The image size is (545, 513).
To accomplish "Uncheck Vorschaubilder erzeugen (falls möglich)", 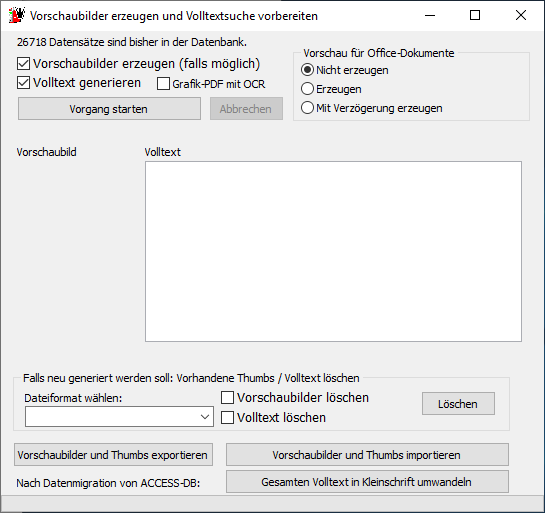I will 23,64.
